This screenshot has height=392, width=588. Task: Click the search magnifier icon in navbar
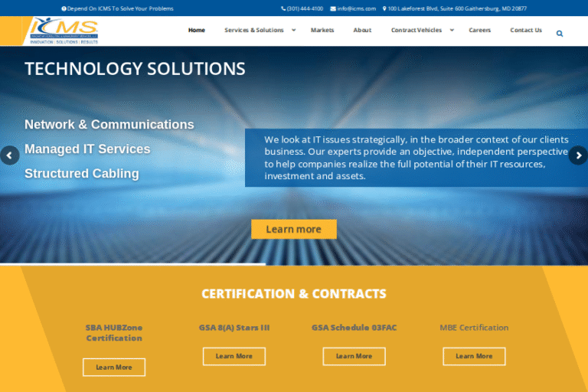click(x=560, y=34)
